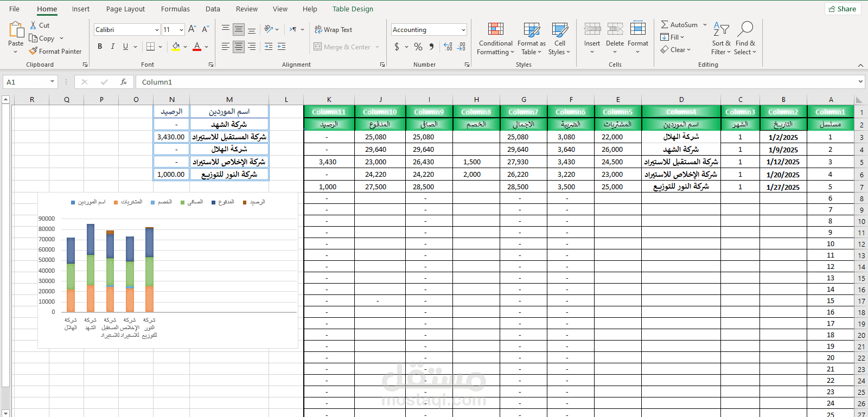The width and height of the screenshot is (868, 417).
Task: Open the Borders tool icon
Action: coord(151,47)
